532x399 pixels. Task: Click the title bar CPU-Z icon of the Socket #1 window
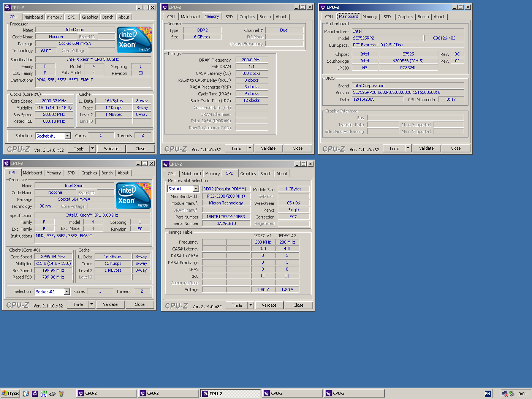[7, 7]
